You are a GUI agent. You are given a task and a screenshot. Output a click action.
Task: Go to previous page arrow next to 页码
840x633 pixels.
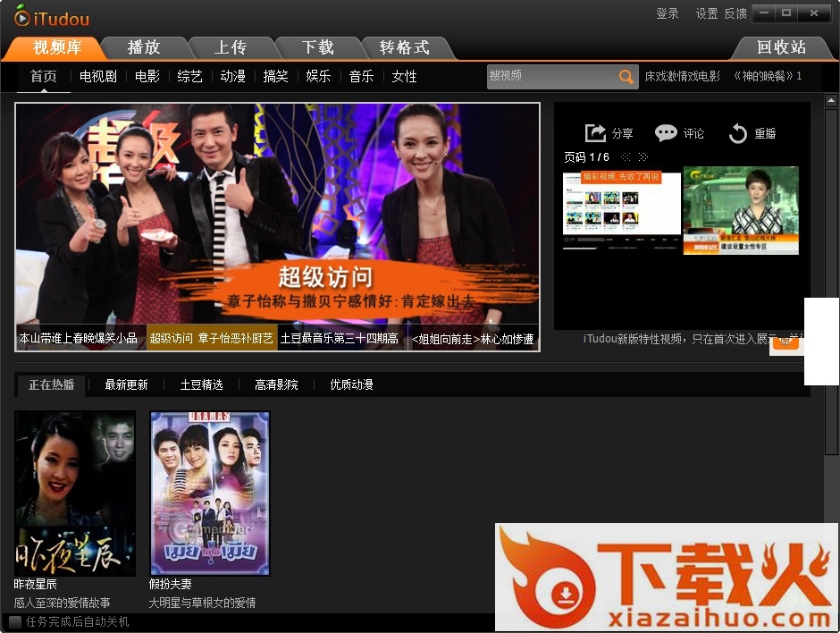[x=626, y=157]
